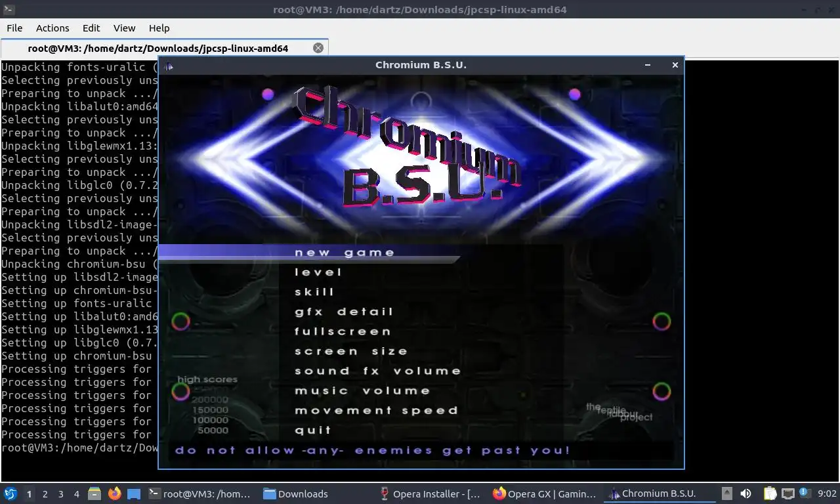840x504 pixels.
Task: Click the Chromium B.S.U. window icon in its title bar
Action: pyautogui.click(x=169, y=65)
